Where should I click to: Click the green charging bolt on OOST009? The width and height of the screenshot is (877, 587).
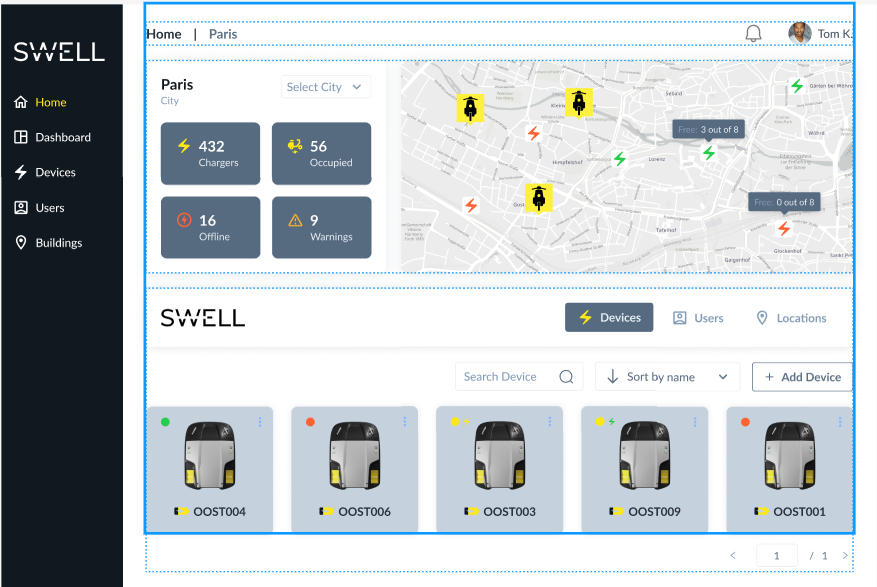pos(611,422)
